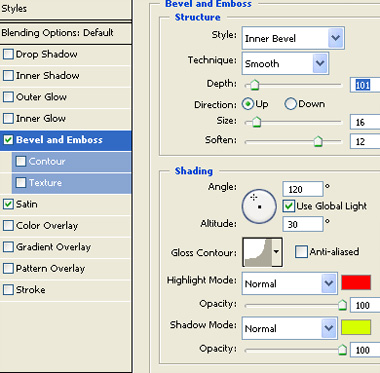Enable the Contour checkbox
The width and height of the screenshot is (380, 373).
[x=21, y=161]
